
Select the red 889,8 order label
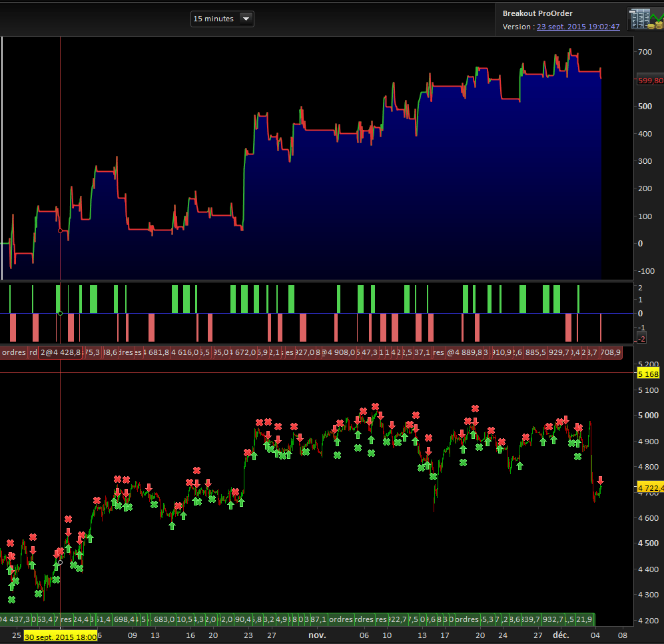(x=468, y=352)
